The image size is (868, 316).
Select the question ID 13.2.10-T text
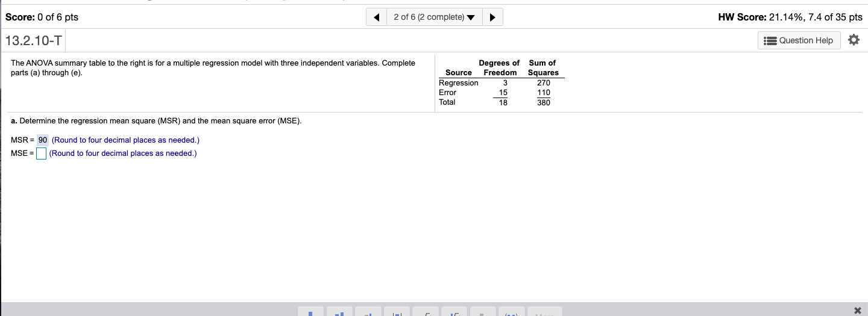pyautogui.click(x=34, y=41)
